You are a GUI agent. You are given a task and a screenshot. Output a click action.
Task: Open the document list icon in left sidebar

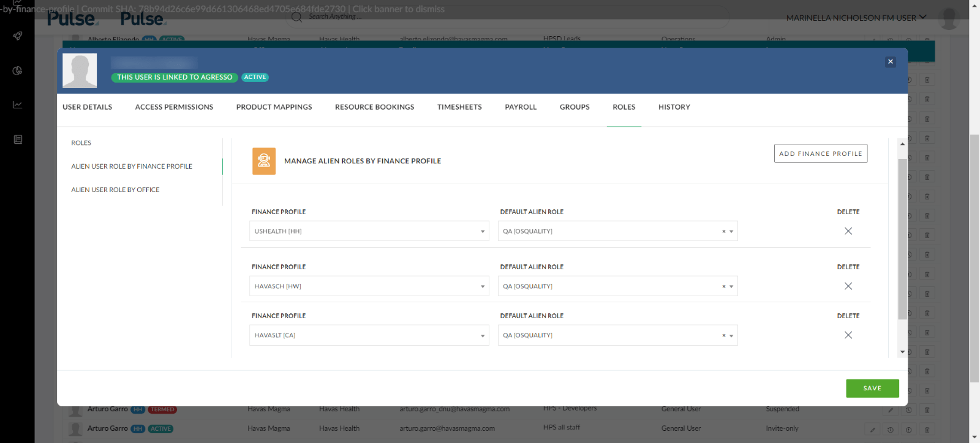[x=18, y=140]
